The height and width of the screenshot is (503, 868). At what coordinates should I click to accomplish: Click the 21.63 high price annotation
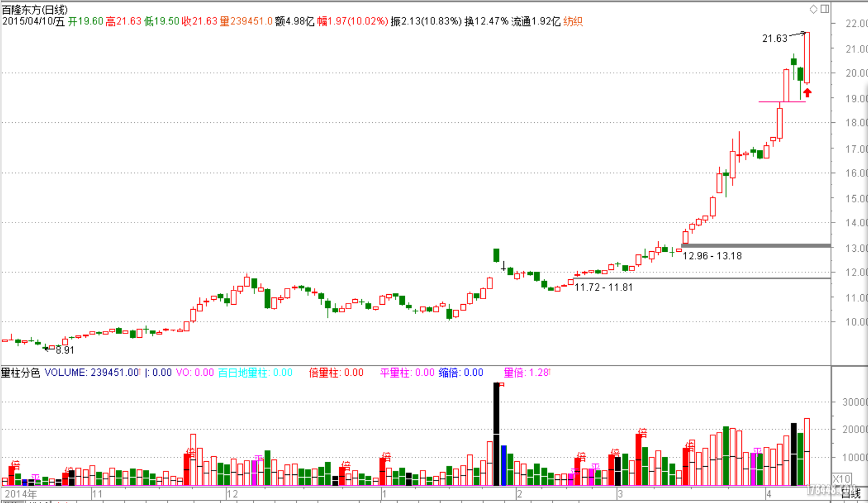point(774,39)
